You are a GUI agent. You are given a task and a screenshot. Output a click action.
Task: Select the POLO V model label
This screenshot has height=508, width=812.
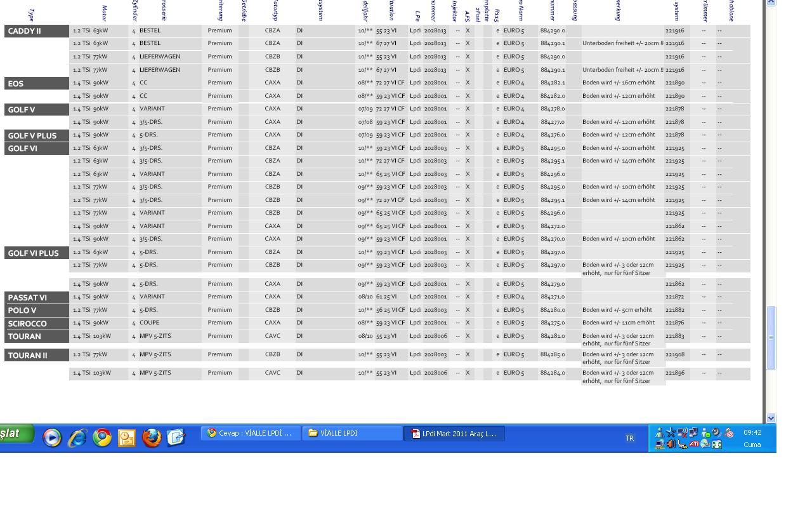tap(37, 311)
